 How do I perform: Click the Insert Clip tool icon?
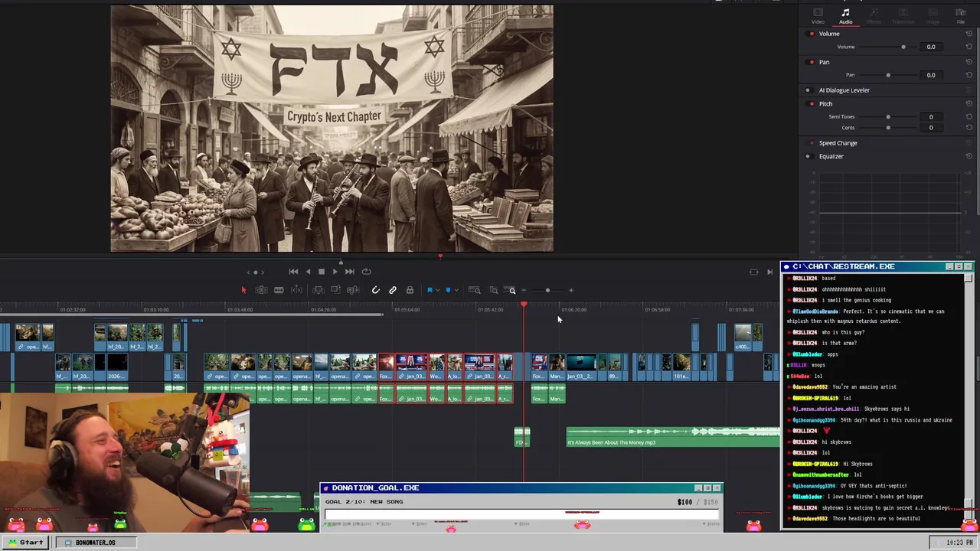click(x=318, y=290)
